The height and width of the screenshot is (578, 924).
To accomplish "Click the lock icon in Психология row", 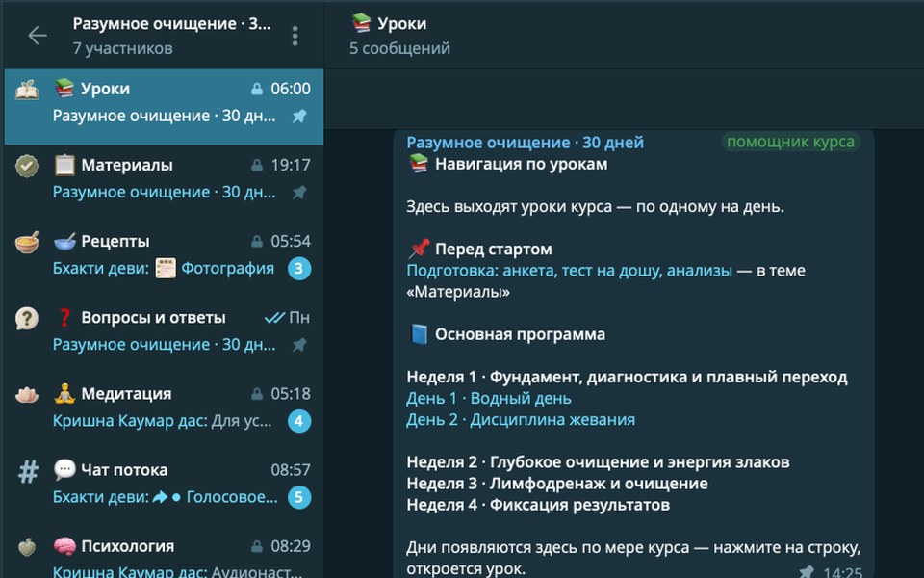I will pos(257,547).
